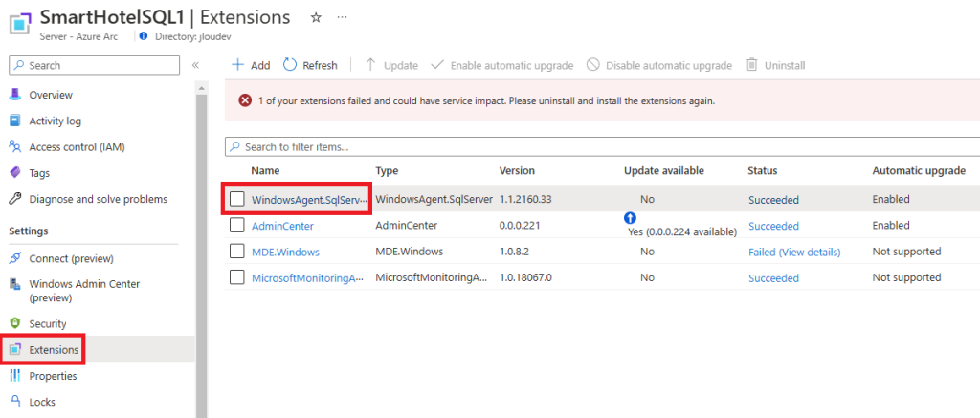980x418 pixels.
Task: Check the MDE.Windows extension checkbox
Action: click(x=237, y=252)
